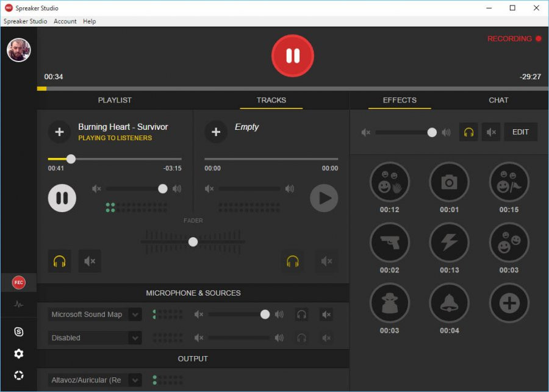Add a track to the Empty deck
The width and height of the screenshot is (549, 392).
coord(216,132)
